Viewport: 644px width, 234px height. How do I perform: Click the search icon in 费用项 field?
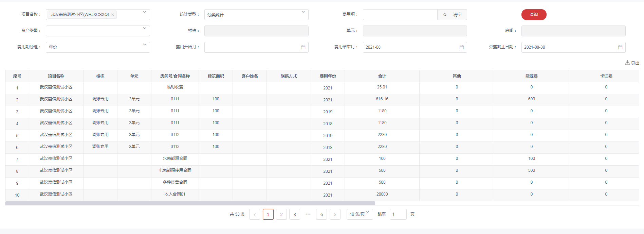445,15
